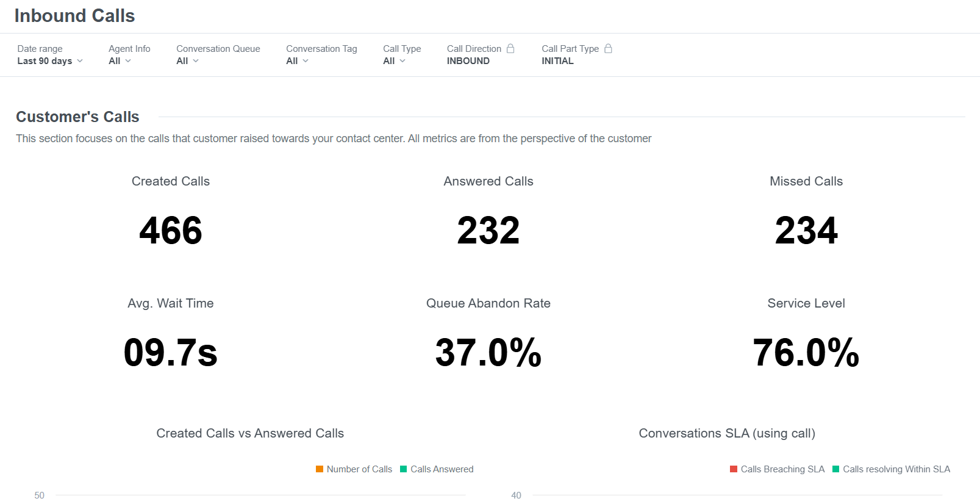Viewport: 980px width, 501px height.
Task: Click the green Calls Answered legend swatch
Action: coord(403,469)
